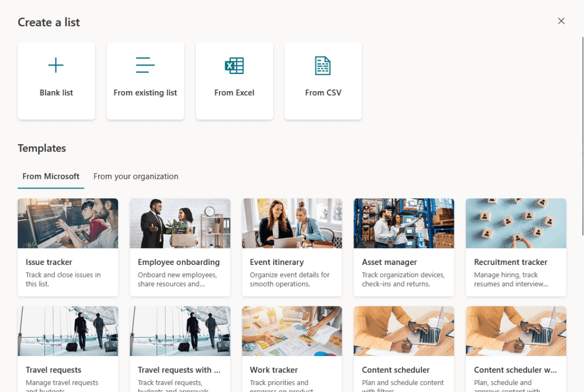Viewport: 584px width, 392px height.
Task: Close the Create a list dialog
Action: point(561,21)
